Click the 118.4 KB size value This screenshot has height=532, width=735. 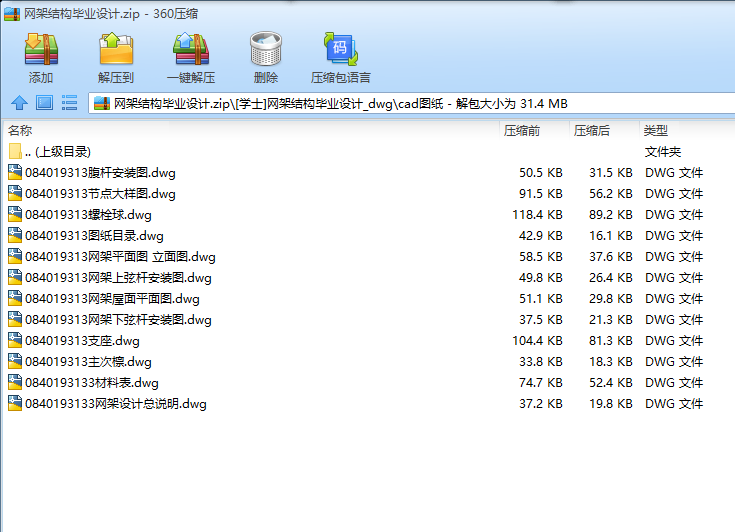pos(537,215)
